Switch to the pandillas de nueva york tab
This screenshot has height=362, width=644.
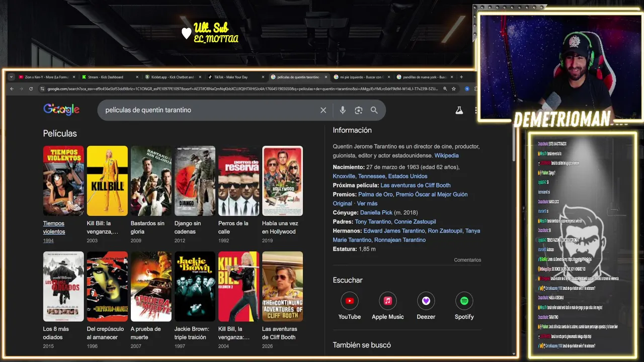[424, 77]
